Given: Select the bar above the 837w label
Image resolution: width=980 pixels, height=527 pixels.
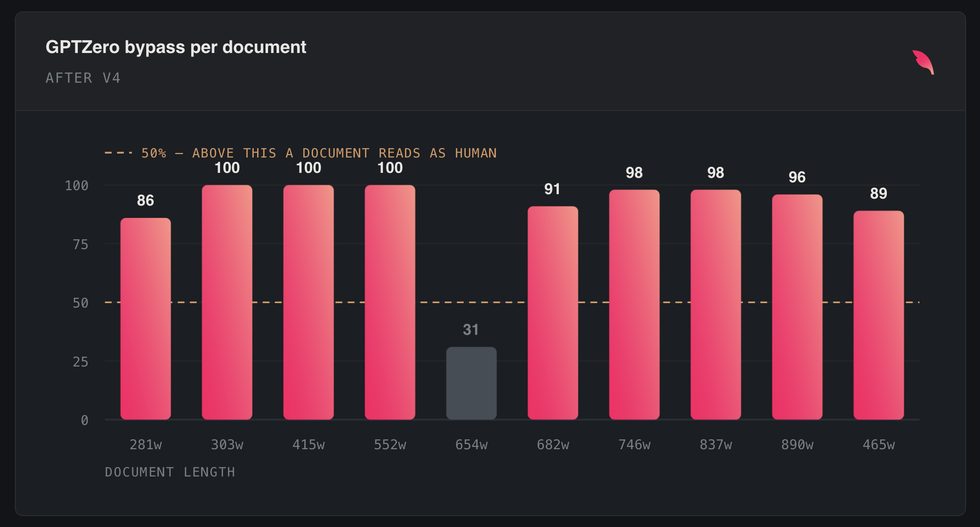Looking at the screenshot, I should click(x=716, y=305).
